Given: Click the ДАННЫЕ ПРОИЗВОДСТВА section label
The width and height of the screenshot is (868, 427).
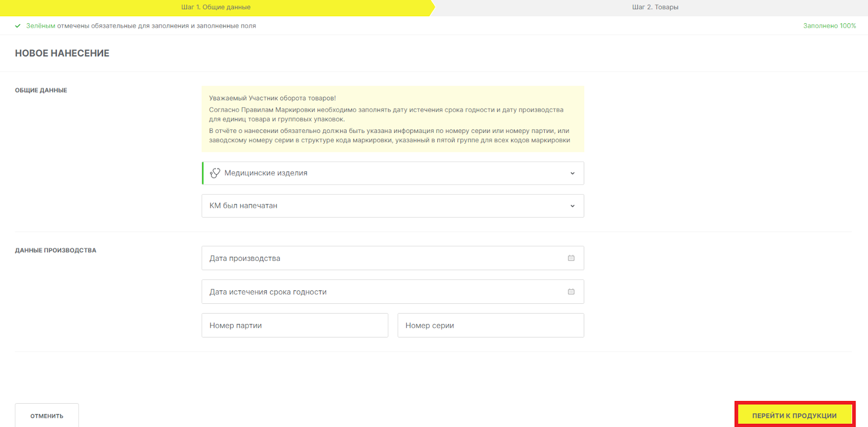Looking at the screenshot, I should 55,250.
